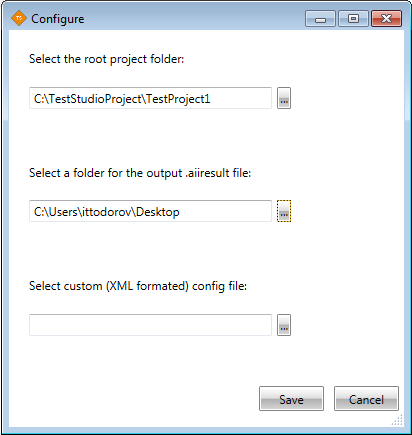Click the 'Desktop' text in the output path

tap(158, 212)
